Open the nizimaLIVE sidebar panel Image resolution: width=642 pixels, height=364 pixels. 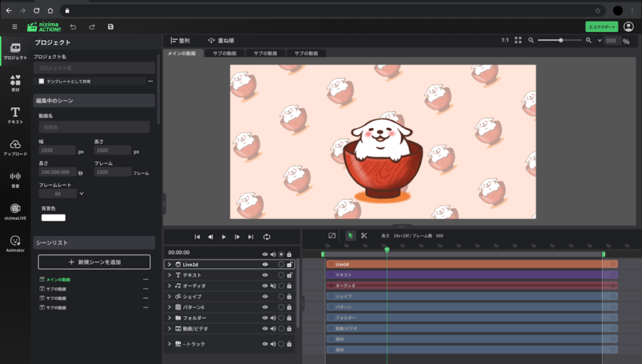pyautogui.click(x=15, y=212)
